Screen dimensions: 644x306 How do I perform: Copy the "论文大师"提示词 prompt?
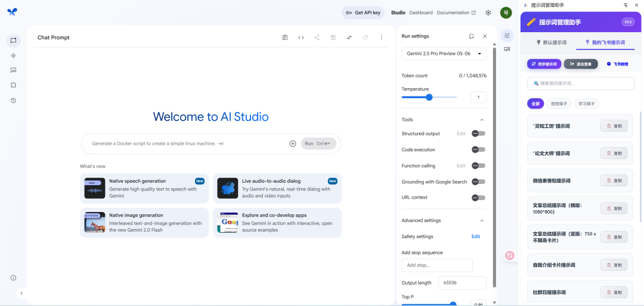pos(614,153)
